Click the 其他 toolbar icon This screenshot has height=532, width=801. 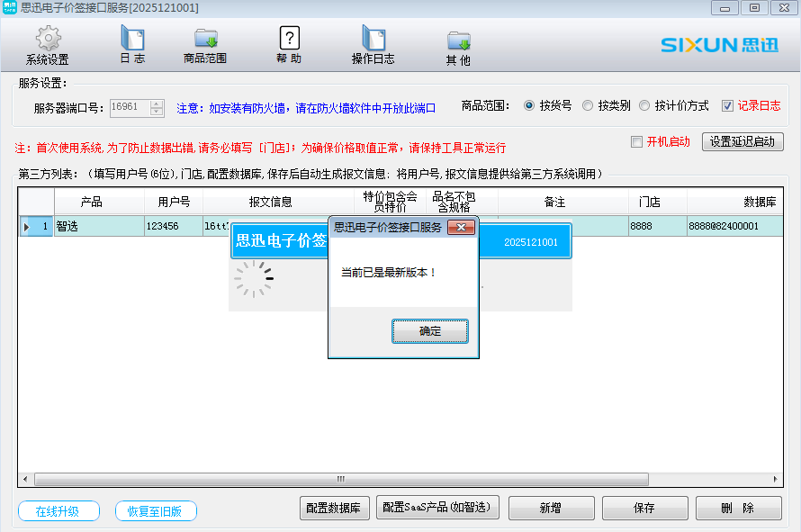coord(458,41)
